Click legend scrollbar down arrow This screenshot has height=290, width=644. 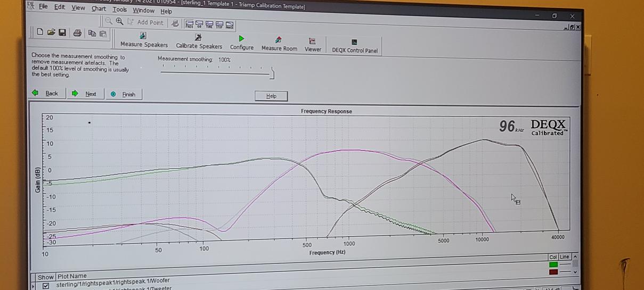point(575,272)
